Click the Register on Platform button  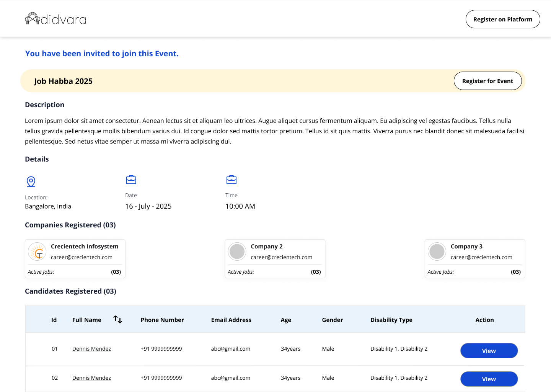pyautogui.click(x=503, y=19)
